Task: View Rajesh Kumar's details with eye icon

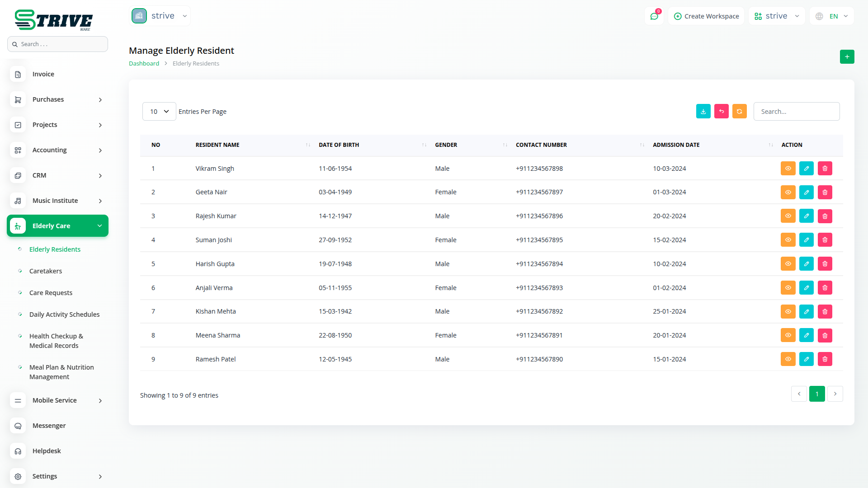Action: click(x=788, y=216)
